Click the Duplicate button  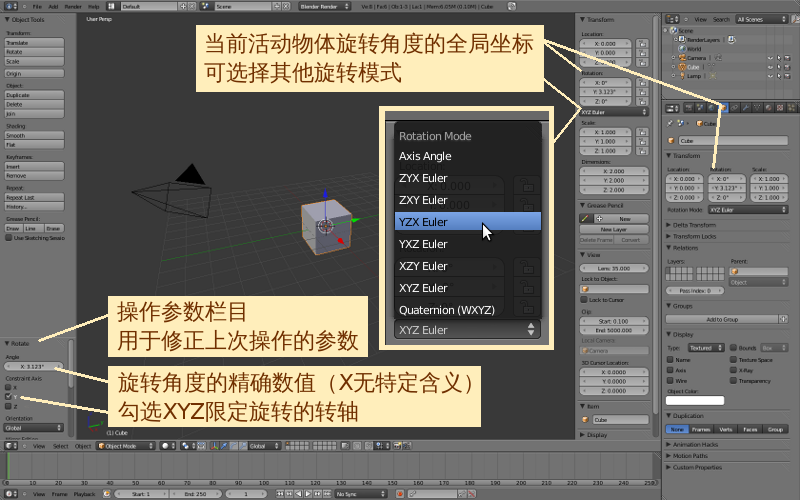pos(34,95)
